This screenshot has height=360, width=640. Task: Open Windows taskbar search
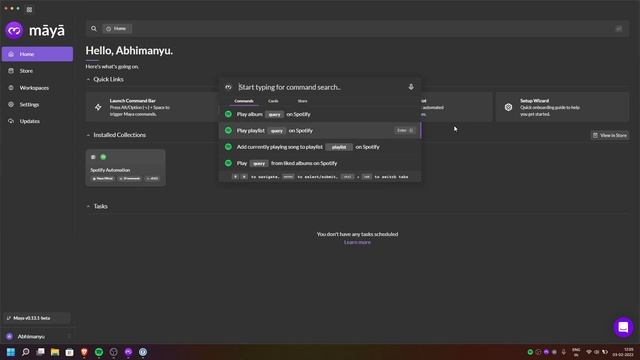(26, 352)
